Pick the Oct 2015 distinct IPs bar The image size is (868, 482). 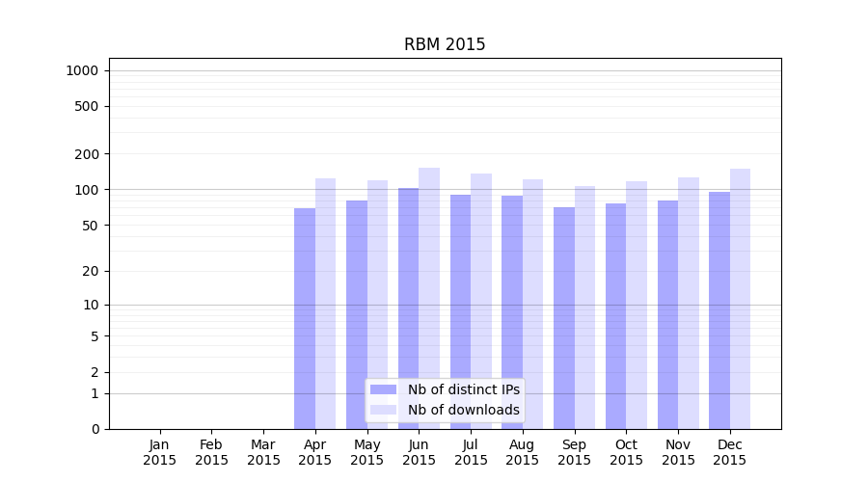click(615, 316)
